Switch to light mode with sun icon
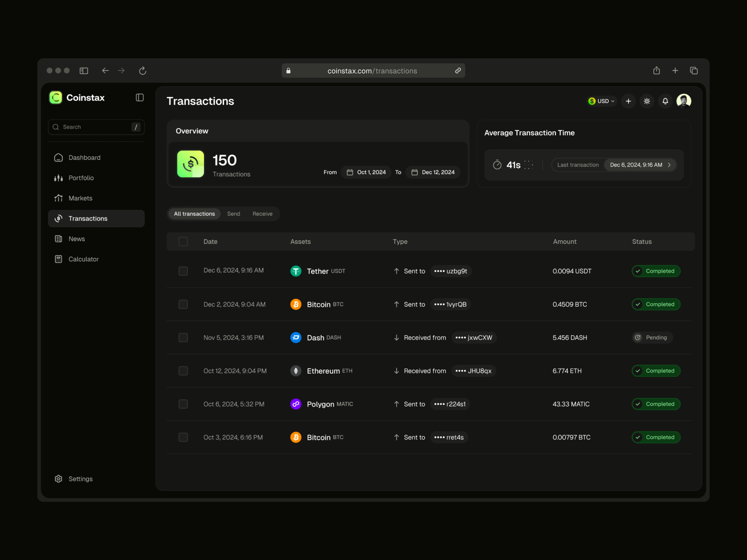The height and width of the screenshot is (560, 747). 647,101
